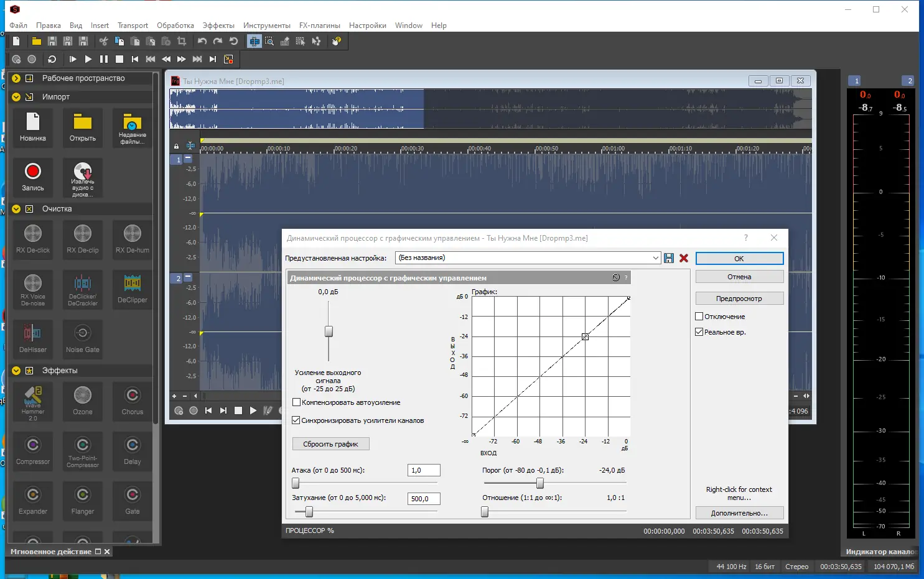Toggle the Отключение bypass checkbox
The width and height of the screenshot is (924, 579).
pos(699,317)
